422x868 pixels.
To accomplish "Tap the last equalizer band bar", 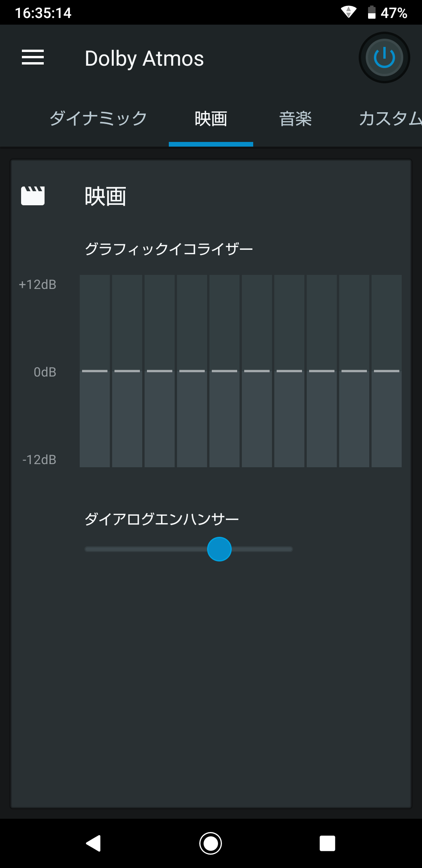I will [x=386, y=371].
